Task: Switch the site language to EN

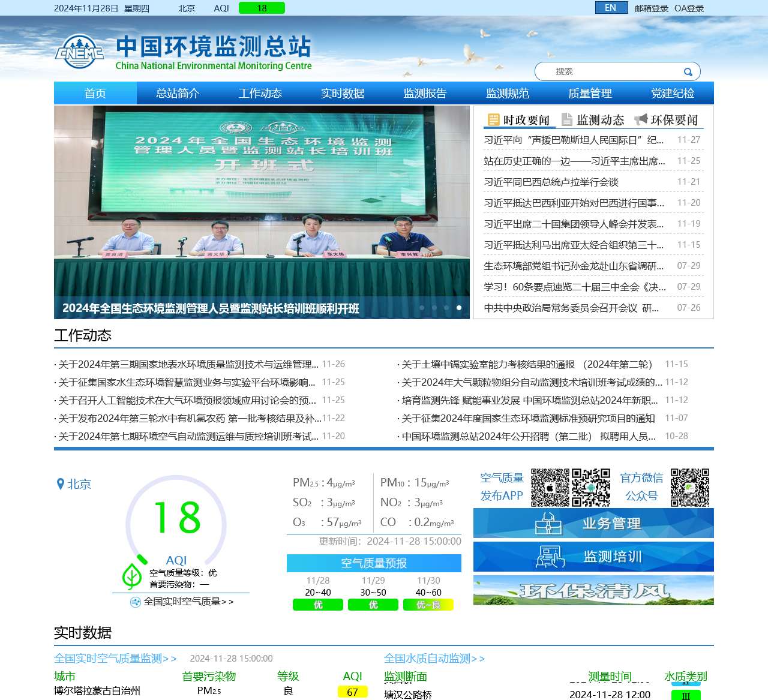Action: pos(610,8)
